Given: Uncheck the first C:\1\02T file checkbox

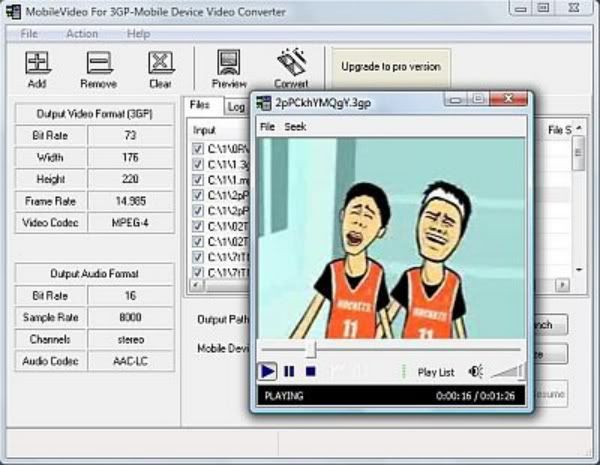Looking at the screenshot, I should click(x=197, y=226).
